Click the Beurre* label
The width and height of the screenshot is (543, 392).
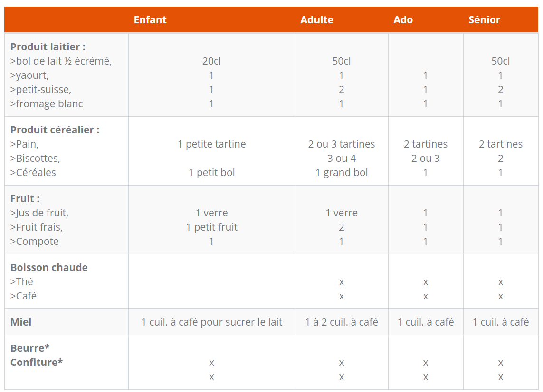(x=30, y=348)
